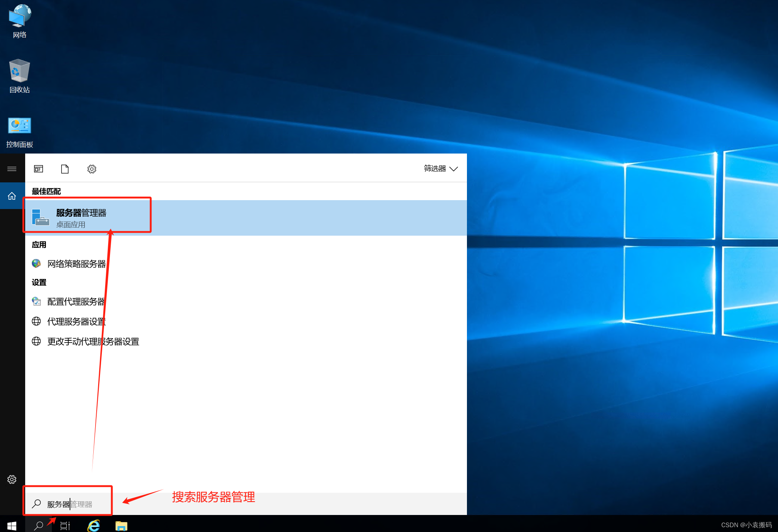Viewport: 778px width, 532px height.
Task: Click the 应用 section header
Action: tap(39, 245)
